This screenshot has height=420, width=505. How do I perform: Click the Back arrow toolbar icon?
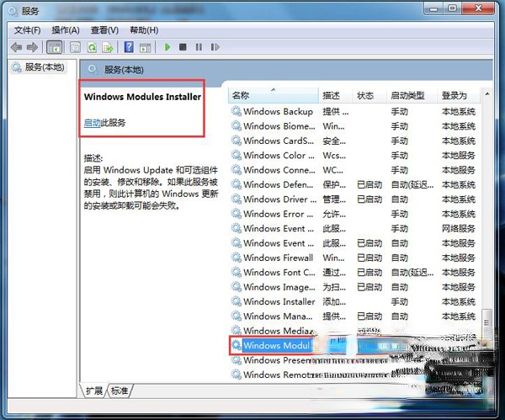pyautogui.click(x=17, y=47)
